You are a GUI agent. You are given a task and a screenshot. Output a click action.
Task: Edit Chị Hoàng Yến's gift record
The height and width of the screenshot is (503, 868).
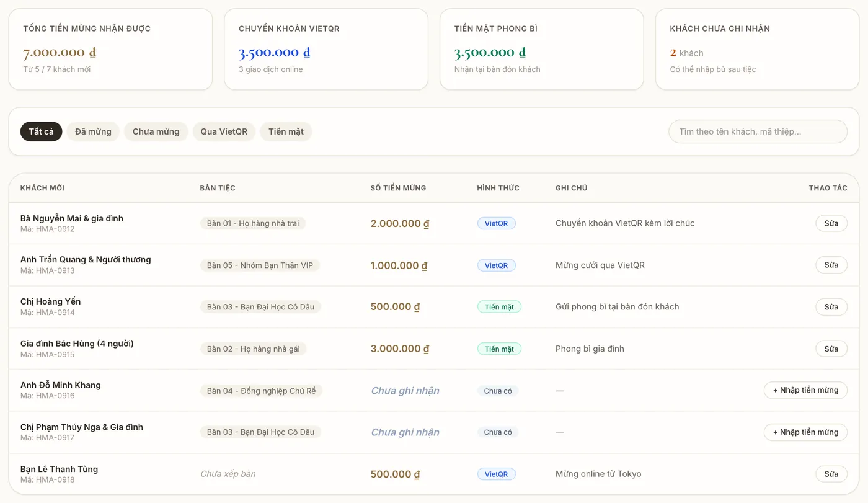point(831,307)
